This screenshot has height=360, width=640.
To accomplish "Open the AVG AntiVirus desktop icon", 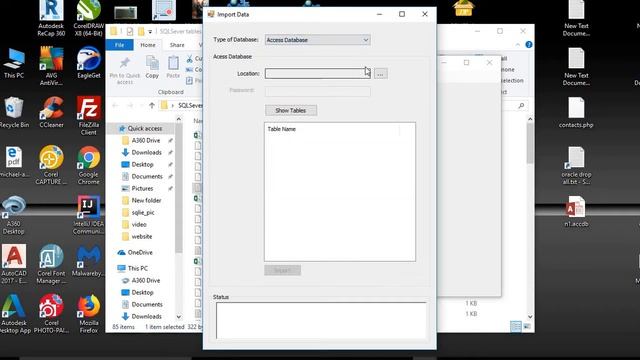I will [x=51, y=66].
